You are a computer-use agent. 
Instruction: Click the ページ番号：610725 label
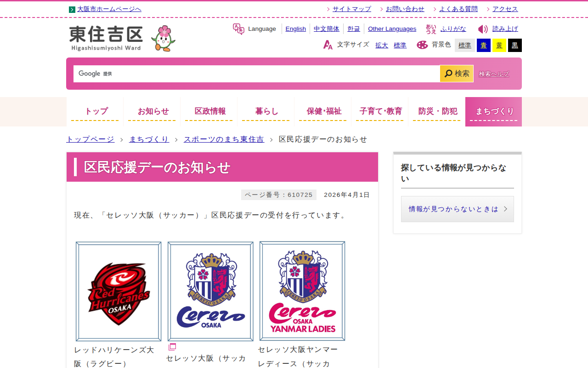(279, 195)
